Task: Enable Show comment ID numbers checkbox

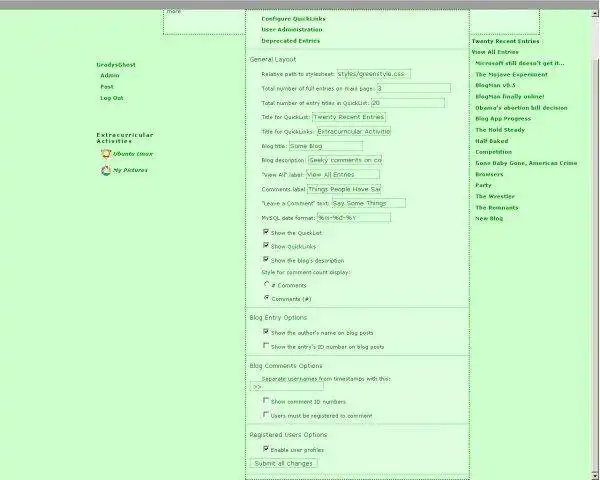Action: pos(266,400)
